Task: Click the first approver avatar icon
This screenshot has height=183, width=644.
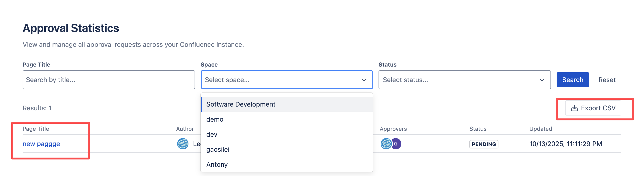Action: click(386, 144)
